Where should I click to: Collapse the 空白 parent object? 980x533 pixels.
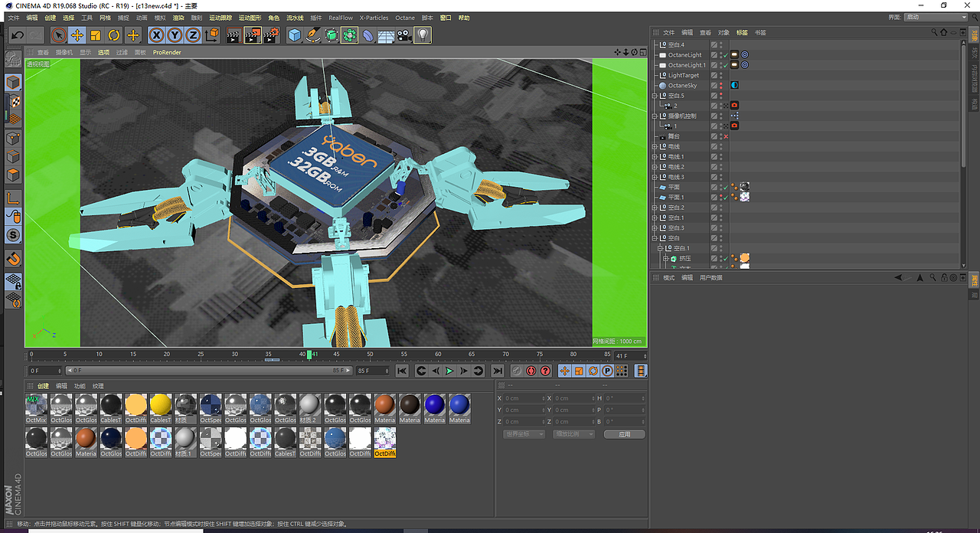655,238
